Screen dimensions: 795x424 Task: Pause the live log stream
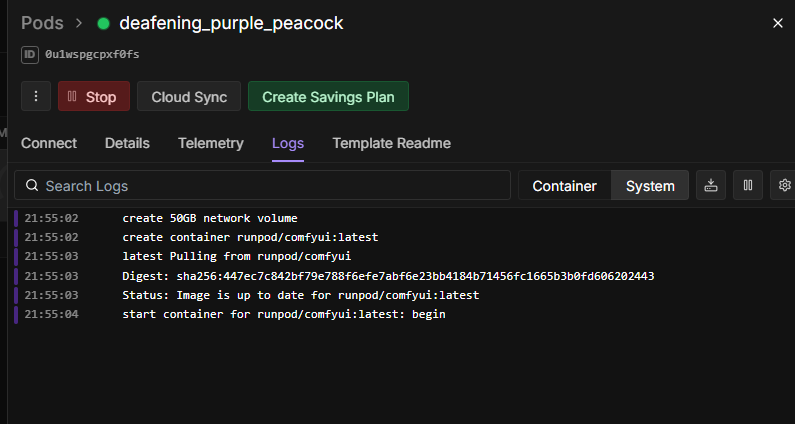pos(748,185)
